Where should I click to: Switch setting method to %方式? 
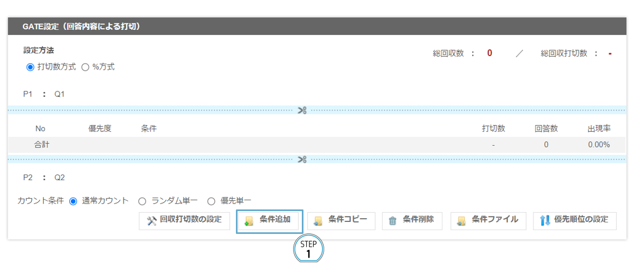86,67
